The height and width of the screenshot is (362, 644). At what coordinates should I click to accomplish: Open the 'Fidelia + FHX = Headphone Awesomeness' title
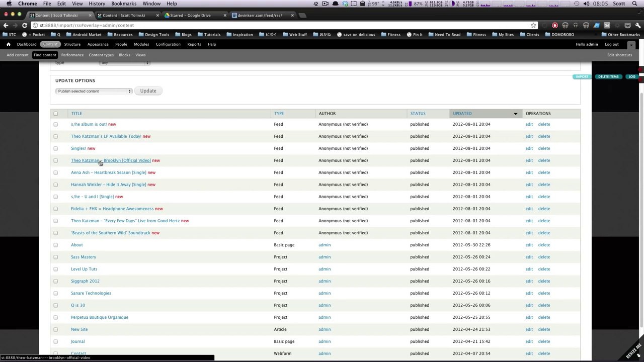click(x=112, y=209)
